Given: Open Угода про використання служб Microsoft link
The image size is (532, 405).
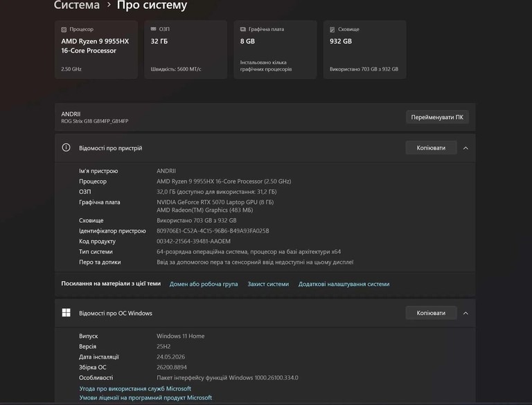Looking at the screenshot, I should [135, 388].
